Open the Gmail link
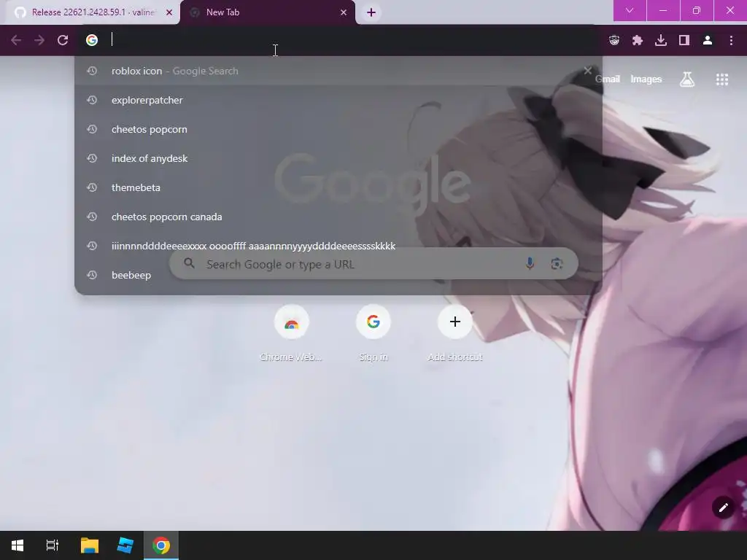Screen dimensions: 747x560 [608, 79]
